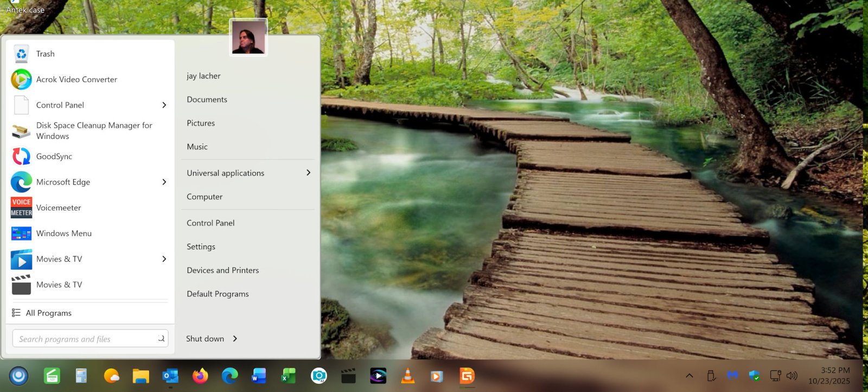The width and height of the screenshot is (868, 392).
Task: Open Devices and Printers
Action: pyautogui.click(x=222, y=270)
